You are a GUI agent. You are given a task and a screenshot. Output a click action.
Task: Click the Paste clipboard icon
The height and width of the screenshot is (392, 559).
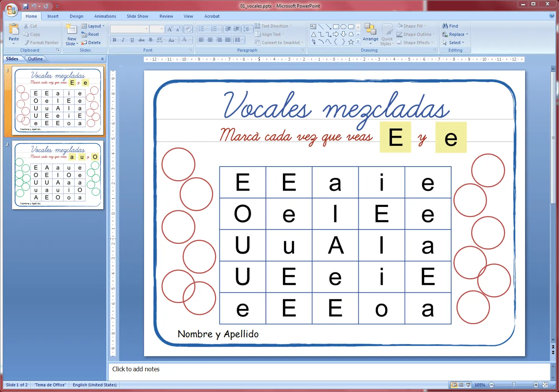pos(14,29)
